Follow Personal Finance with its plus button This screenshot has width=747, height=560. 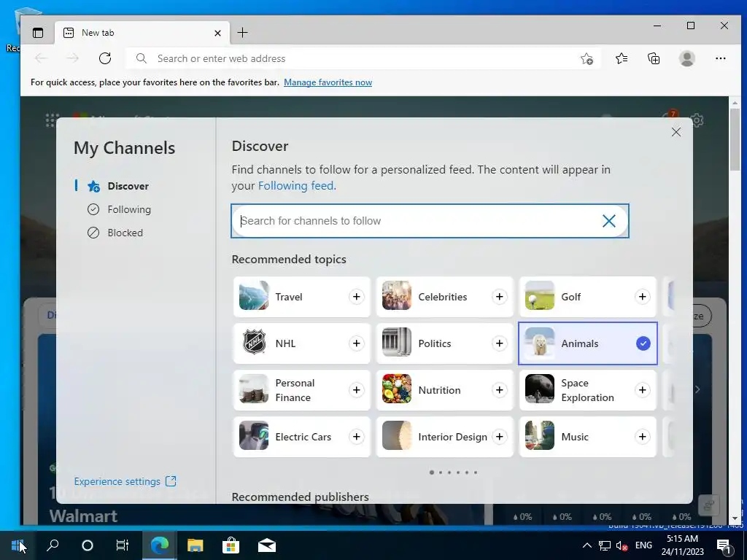[x=356, y=390]
